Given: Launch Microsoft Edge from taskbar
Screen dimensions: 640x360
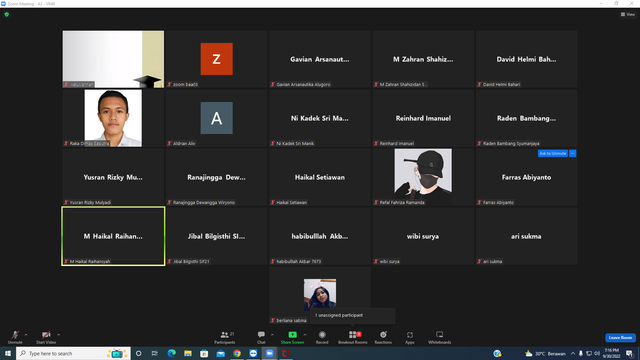Looking at the screenshot, I should [x=171, y=353].
